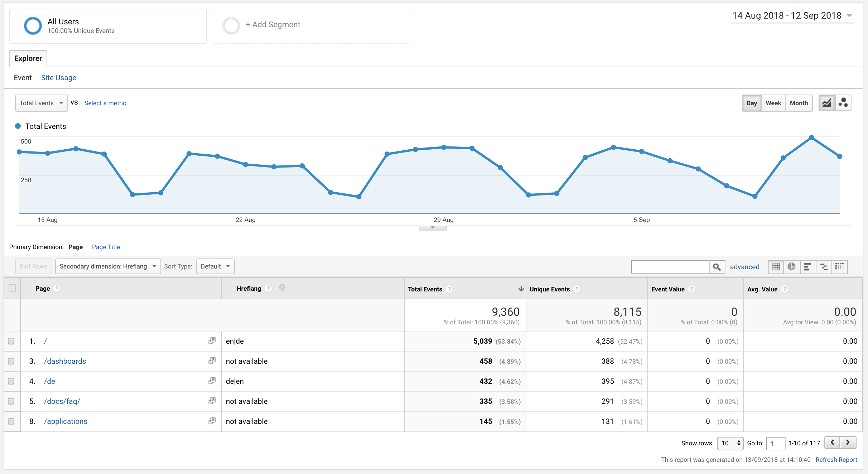Open the Sort Type Default dropdown
The image size is (868, 474).
pos(215,266)
